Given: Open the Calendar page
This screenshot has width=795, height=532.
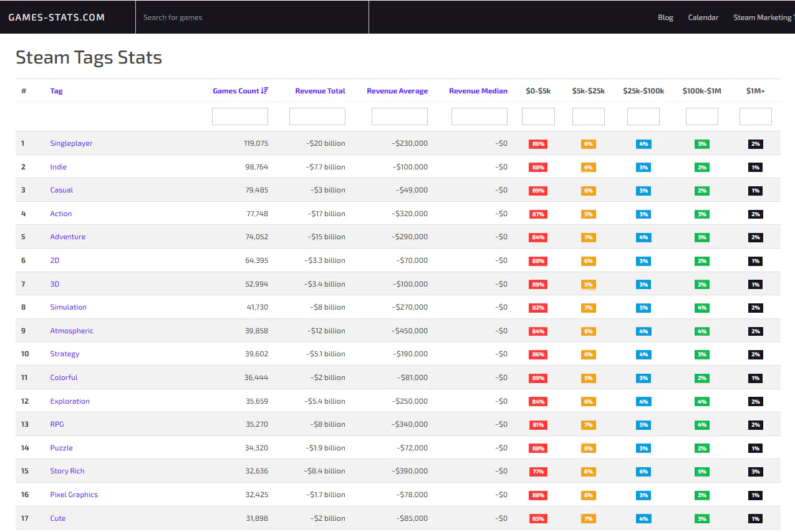Looking at the screenshot, I should pos(703,17).
